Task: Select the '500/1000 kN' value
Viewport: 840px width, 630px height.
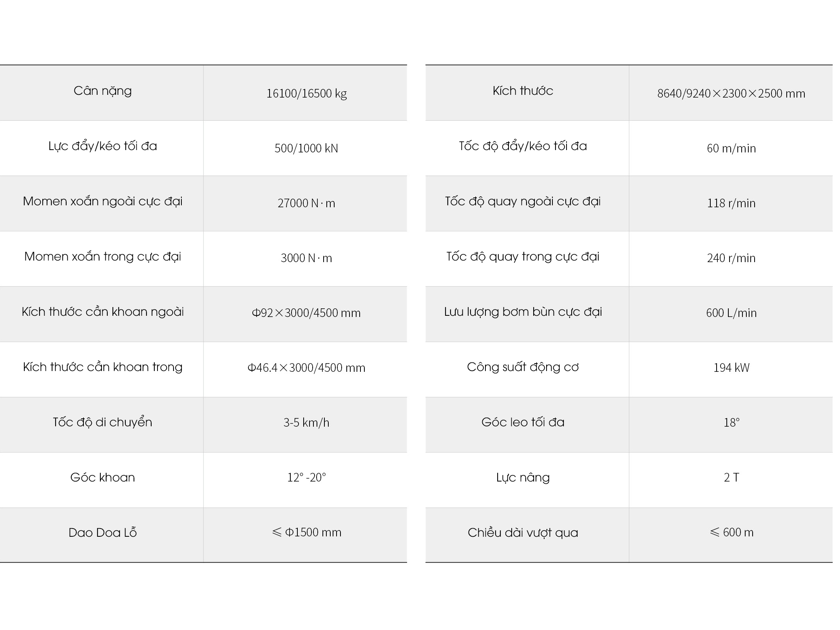Action: (x=306, y=148)
